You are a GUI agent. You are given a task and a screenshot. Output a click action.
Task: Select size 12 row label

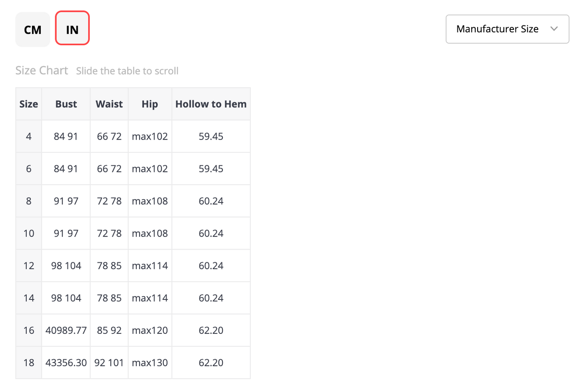[x=29, y=266]
